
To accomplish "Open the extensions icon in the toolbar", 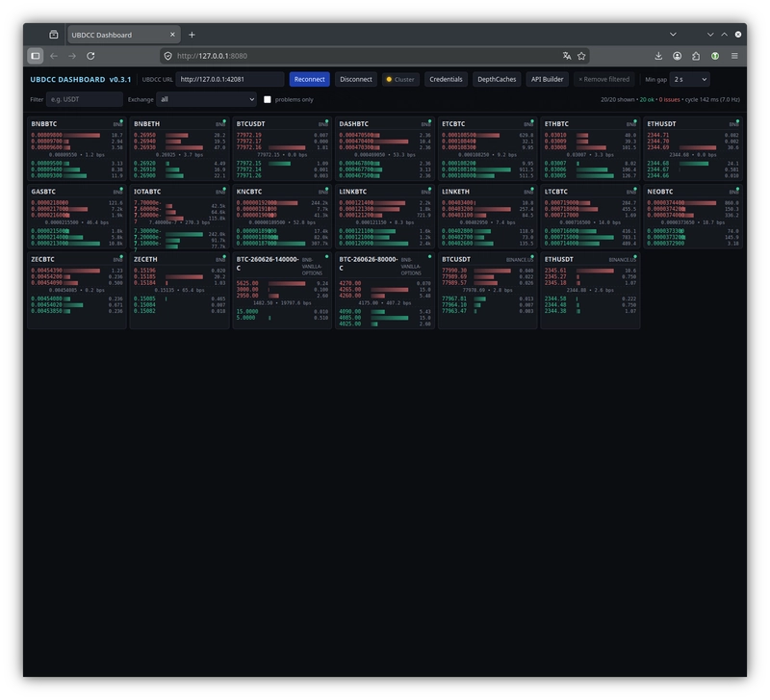I will point(696,56).
